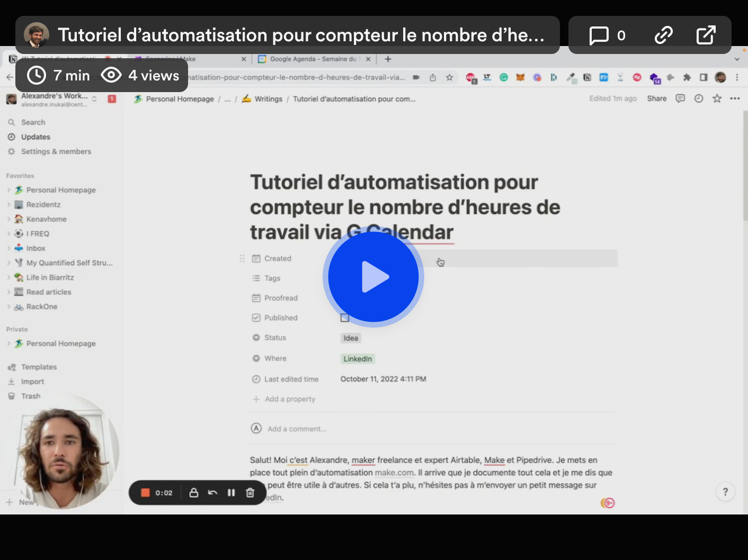Open Templates in the sidebar

point(39,367)
